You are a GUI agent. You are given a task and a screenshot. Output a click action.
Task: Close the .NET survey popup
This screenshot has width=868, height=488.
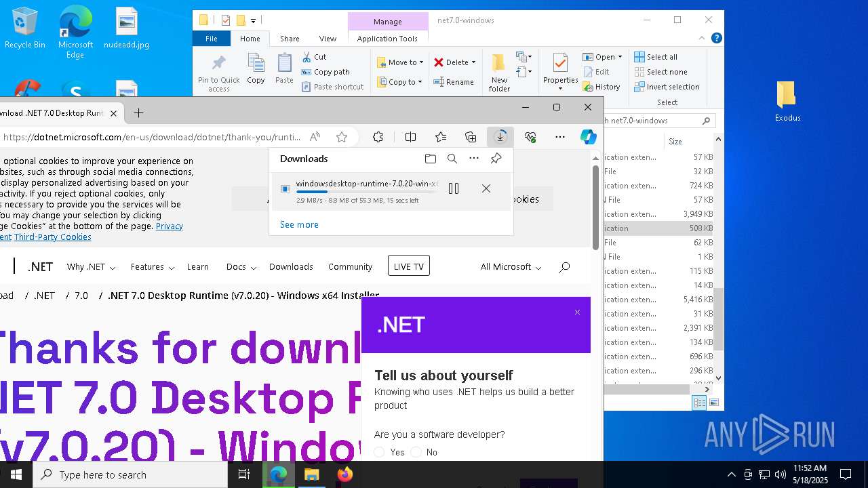(x=577, y=312)
